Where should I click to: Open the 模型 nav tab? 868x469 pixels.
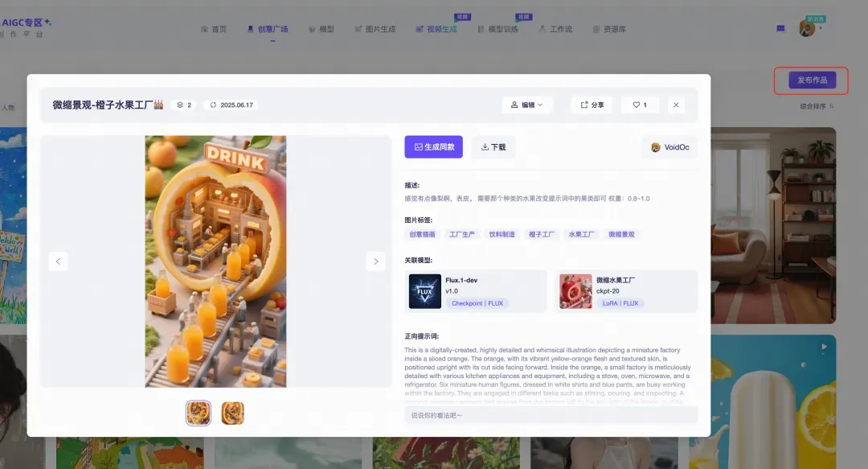pyautogui.click(x=321, y=29)
